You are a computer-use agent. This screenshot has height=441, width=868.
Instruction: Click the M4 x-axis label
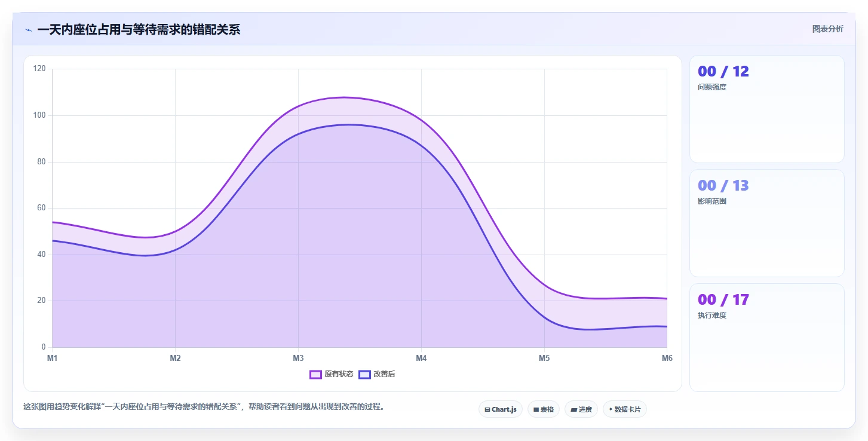point(421,358)
